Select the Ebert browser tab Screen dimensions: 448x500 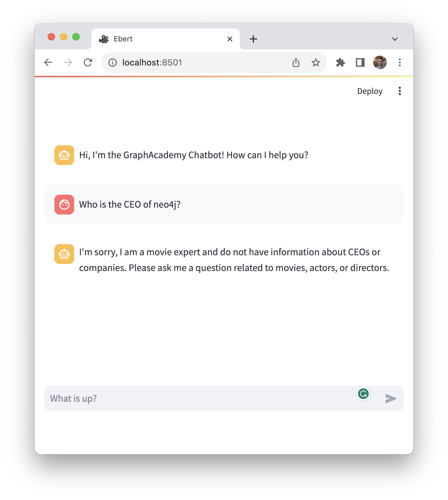tap(154, 39)
